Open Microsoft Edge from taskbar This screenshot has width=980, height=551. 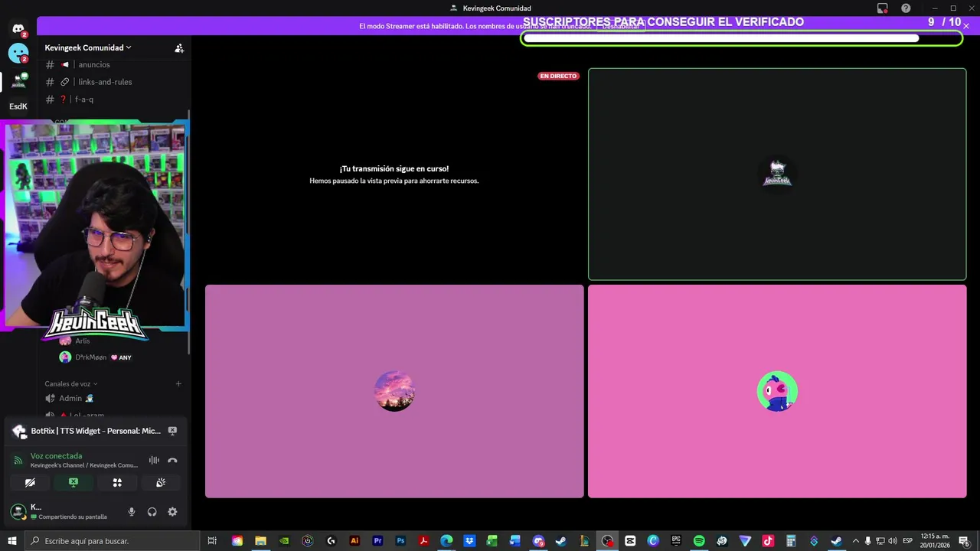(446, 541)
